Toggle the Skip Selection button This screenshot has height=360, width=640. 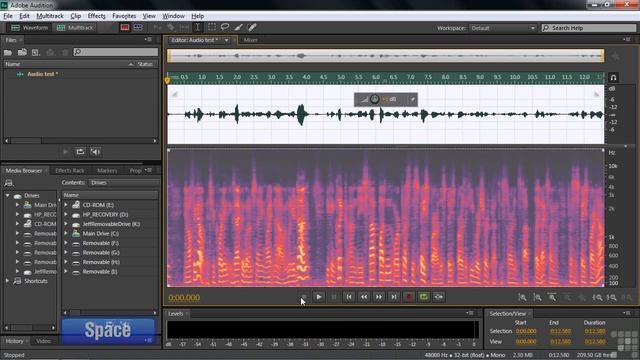[439, 297]
